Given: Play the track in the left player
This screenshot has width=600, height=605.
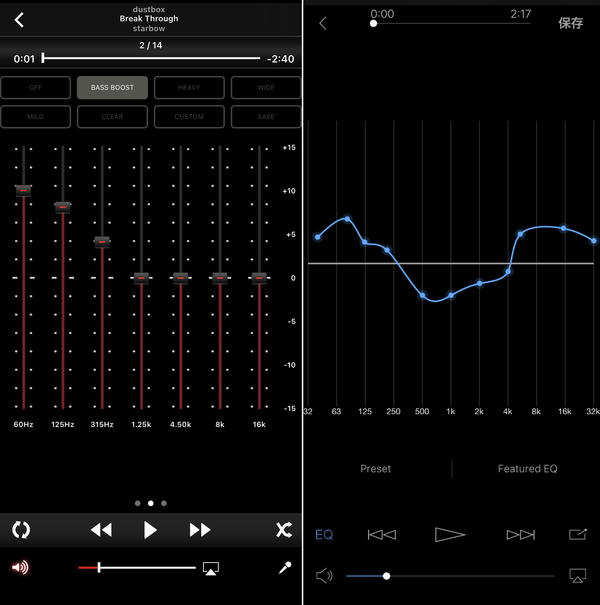Looking at the screenshot, I should (150, 530).
